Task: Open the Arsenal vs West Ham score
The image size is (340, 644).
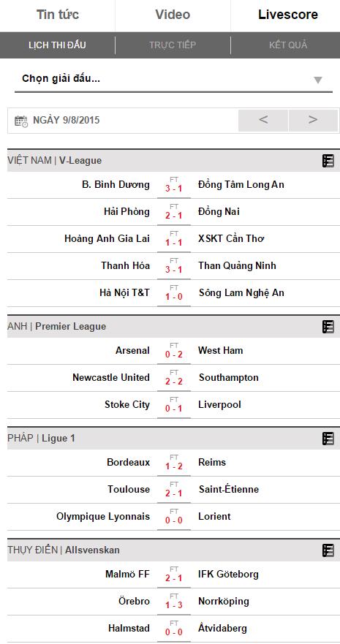Action: pyautogui.click(x=174, y=351)
